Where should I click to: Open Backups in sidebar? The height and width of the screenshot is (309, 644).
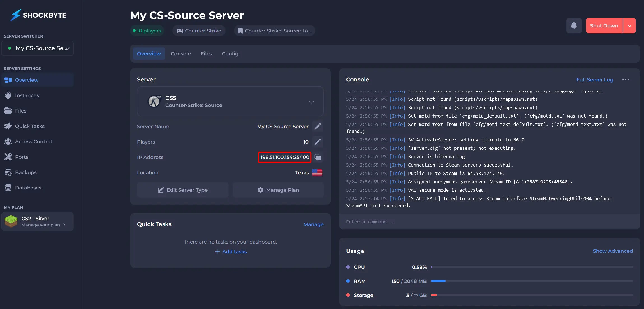tap(38, 172)
